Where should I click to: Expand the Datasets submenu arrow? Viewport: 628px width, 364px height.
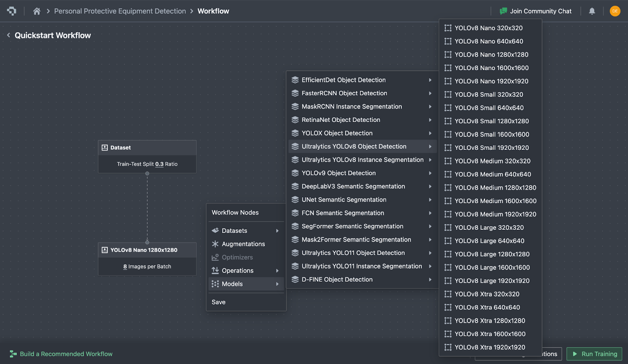coord(277,231)
